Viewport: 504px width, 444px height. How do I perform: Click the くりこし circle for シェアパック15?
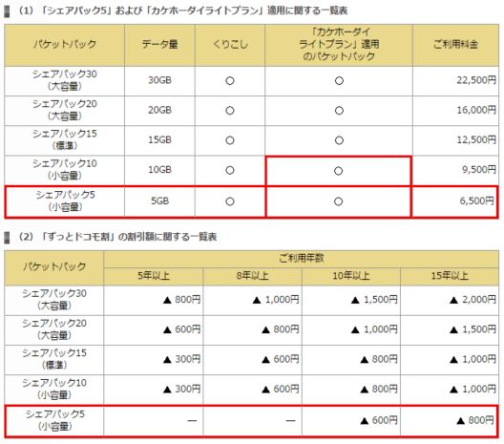point(230,140)
